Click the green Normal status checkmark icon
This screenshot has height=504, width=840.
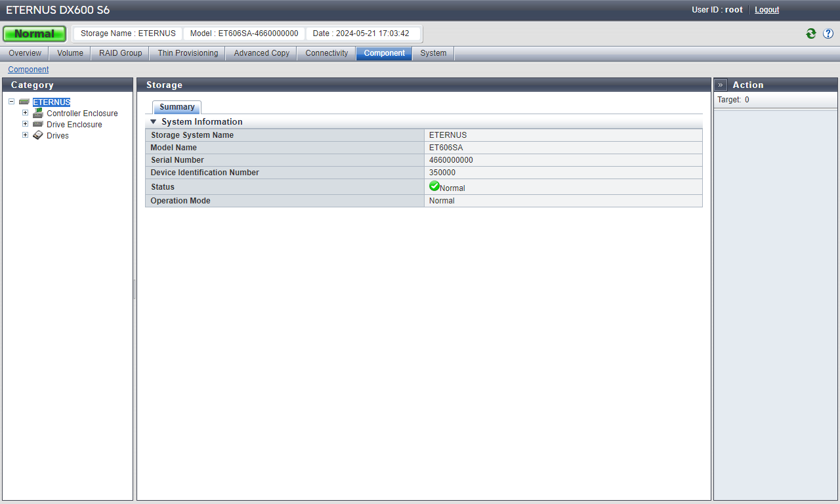(x=434, y=186)
